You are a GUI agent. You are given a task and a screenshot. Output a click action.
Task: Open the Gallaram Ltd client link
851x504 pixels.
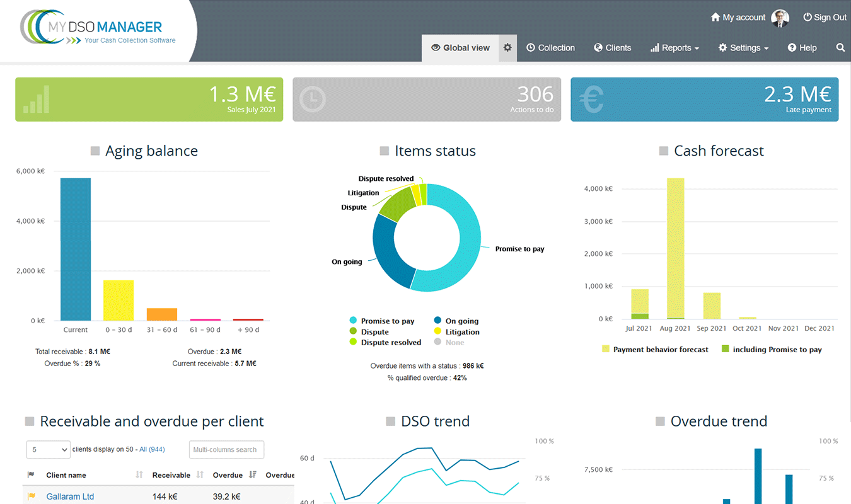pyautogui.click(x=70, y=496)
